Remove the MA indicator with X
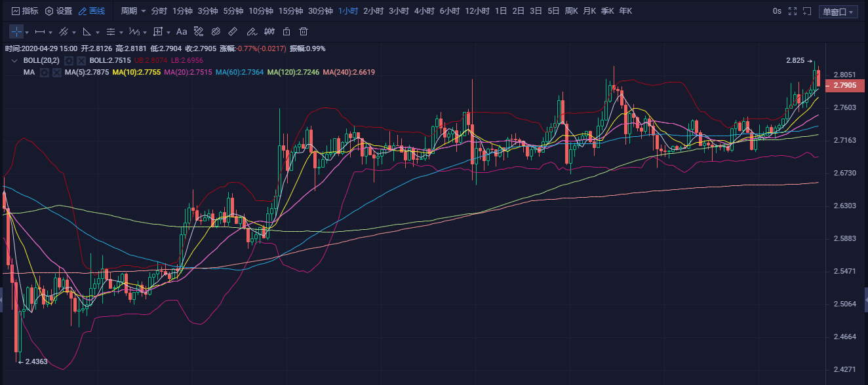The width and height of the screenshot is (868, 385). [56, 72]
